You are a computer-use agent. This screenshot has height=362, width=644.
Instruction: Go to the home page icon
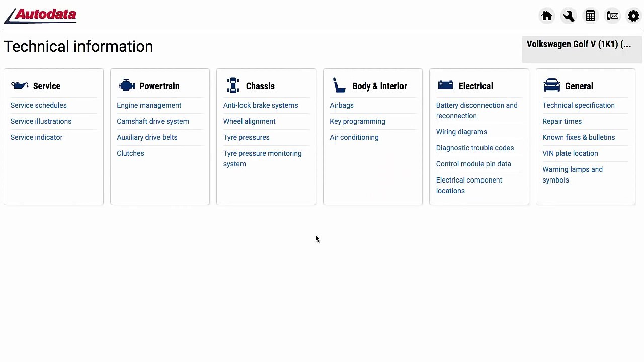[x=547, y=16]
